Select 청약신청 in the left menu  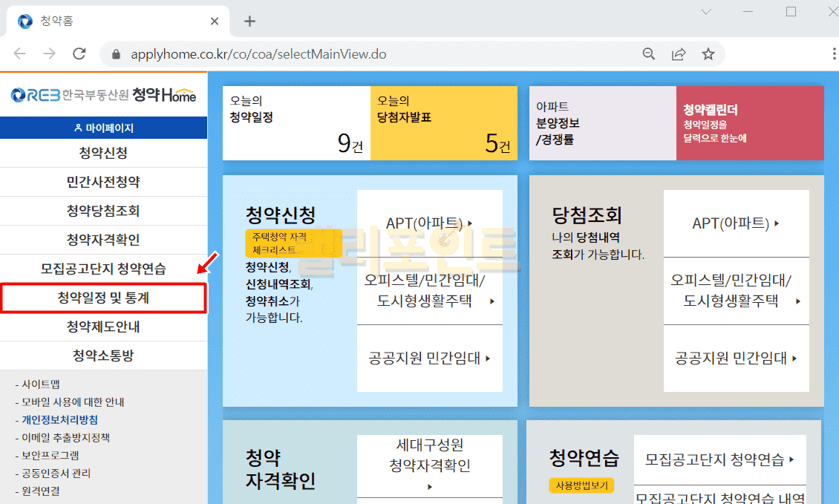(104, 154)
